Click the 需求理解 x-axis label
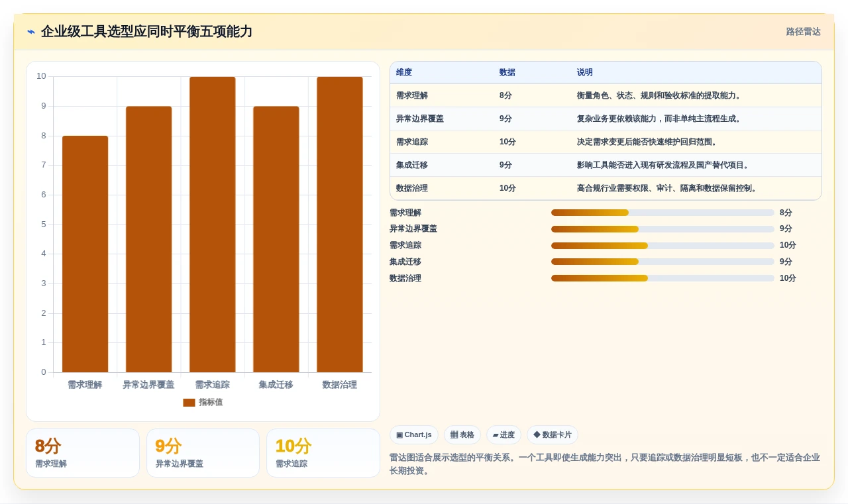 tap(85, 385)
